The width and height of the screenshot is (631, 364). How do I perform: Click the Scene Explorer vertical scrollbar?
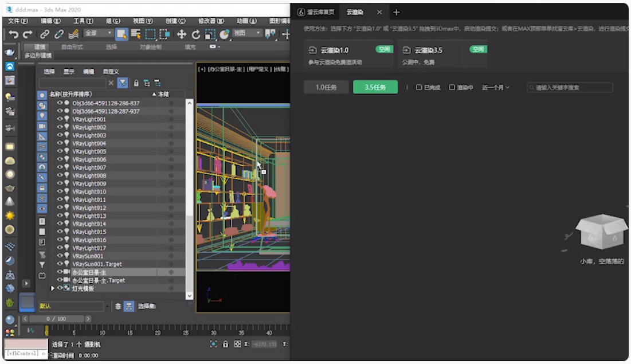[189, 199]
